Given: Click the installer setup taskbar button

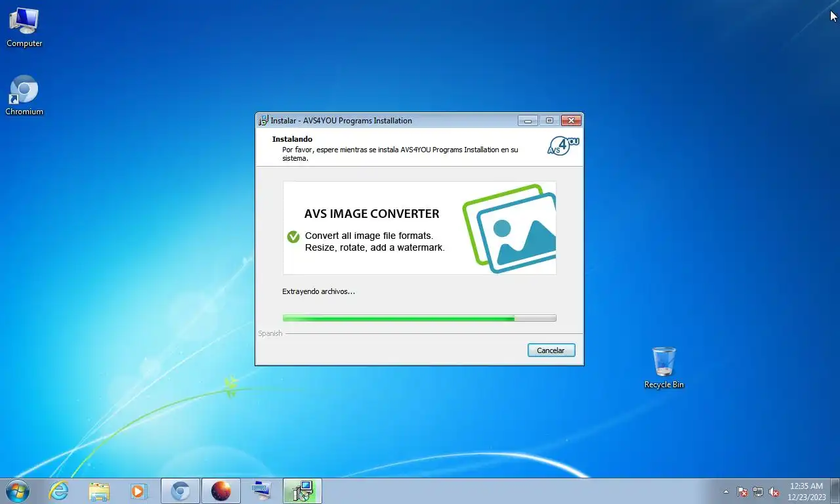Looking at the screenshot, I should 303,491.
